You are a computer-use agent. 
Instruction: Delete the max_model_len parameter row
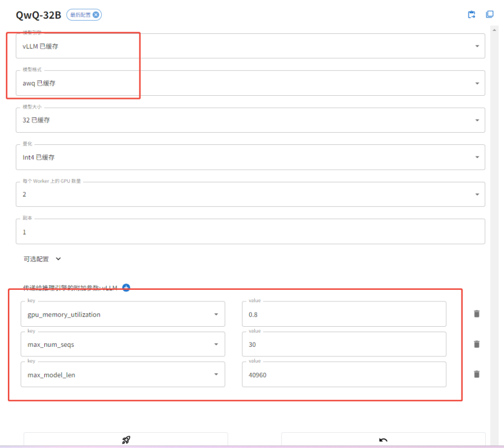(x=477, y=374)
